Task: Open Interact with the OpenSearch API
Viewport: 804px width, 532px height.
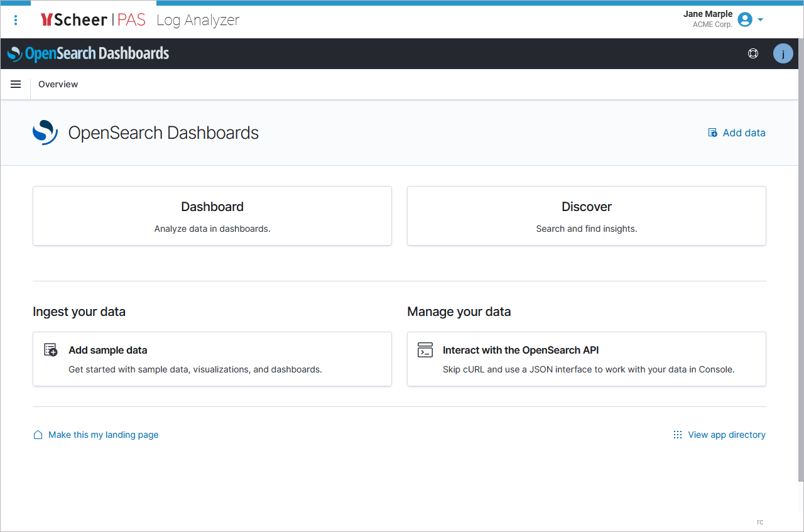Action: click(521, 350)
